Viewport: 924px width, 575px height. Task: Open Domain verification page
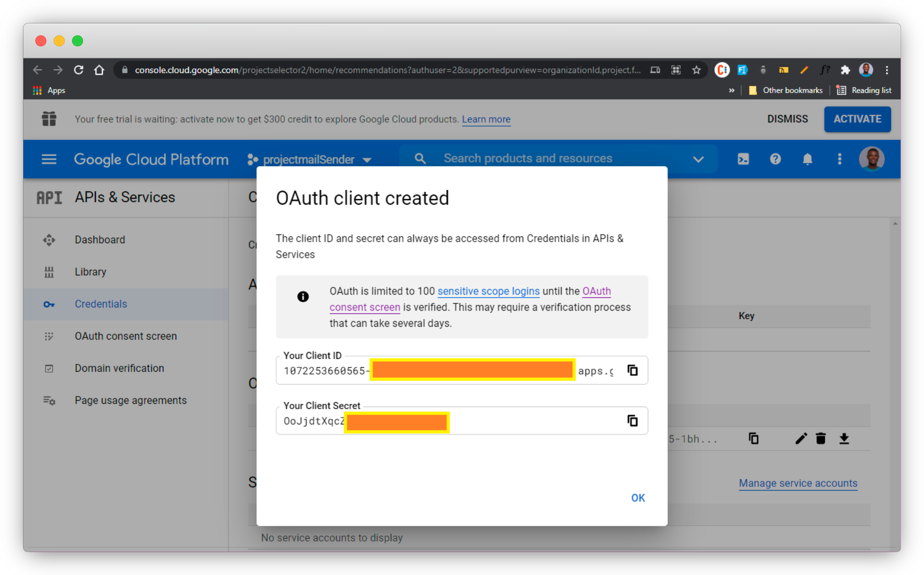126,368
